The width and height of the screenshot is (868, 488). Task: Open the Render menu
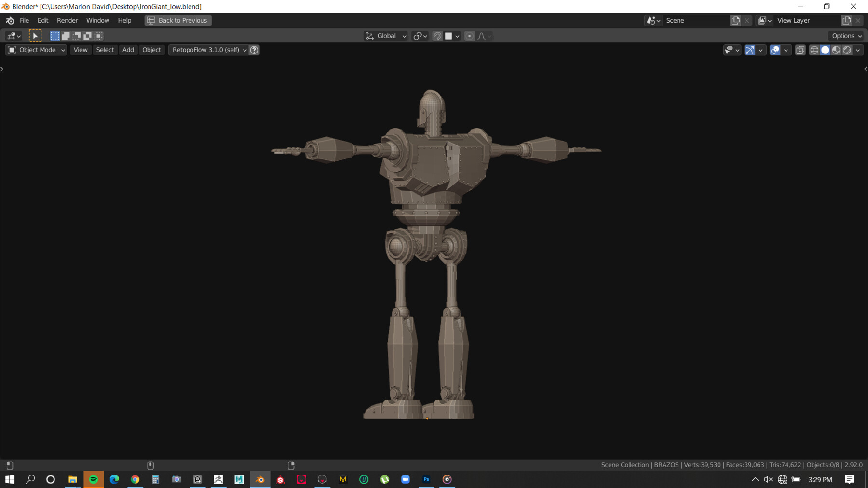tap(67, 20)
